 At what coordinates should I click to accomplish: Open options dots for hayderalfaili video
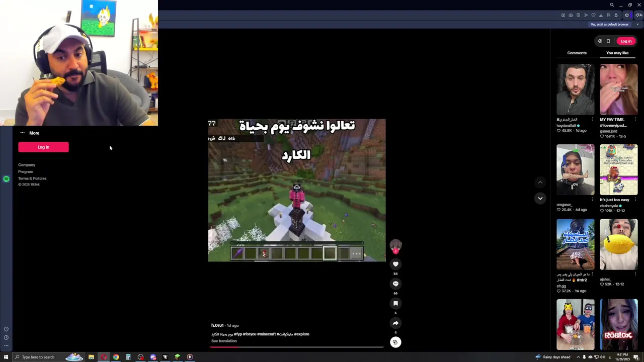click(592, 120)
